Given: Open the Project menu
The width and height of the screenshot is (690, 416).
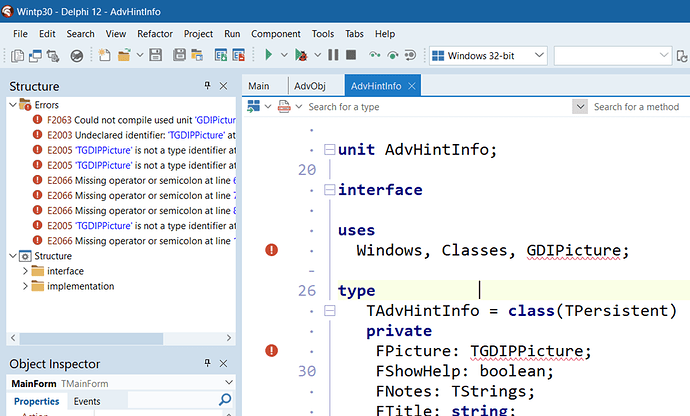Looking at the screenshot, I should pos(198,34).
